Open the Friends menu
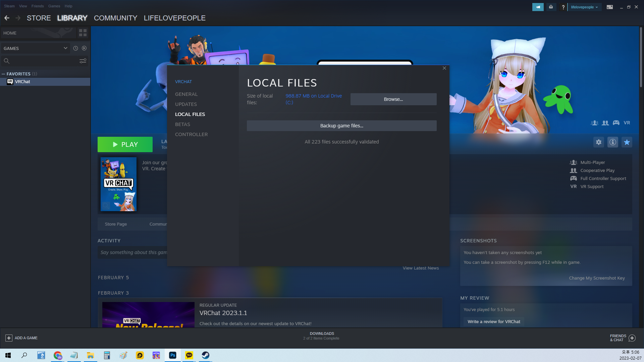The width and height of the screenshot is (644, 362). click(38, 6)
